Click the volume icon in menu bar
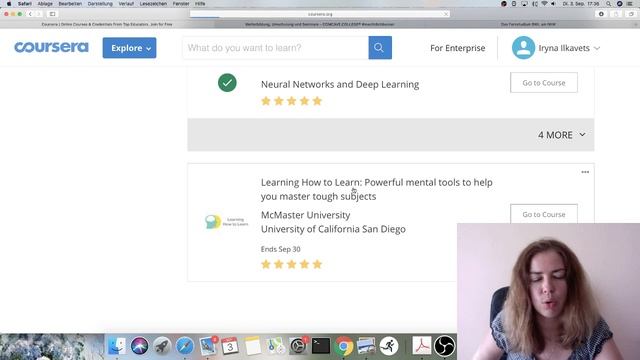This screenshot has height=360, width=640. (x=553, y=4)
